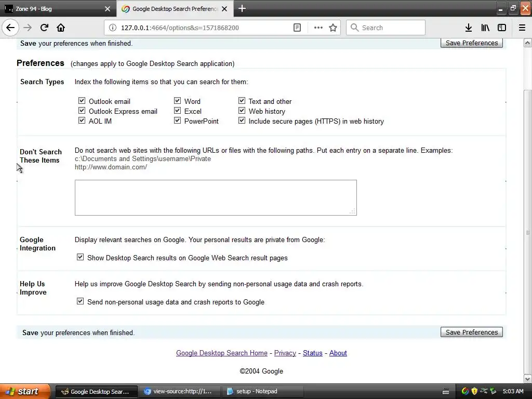Open the Privacy link
Image resolution: width=532 pixels, height=399 pixels.
[x=285, y=353]
